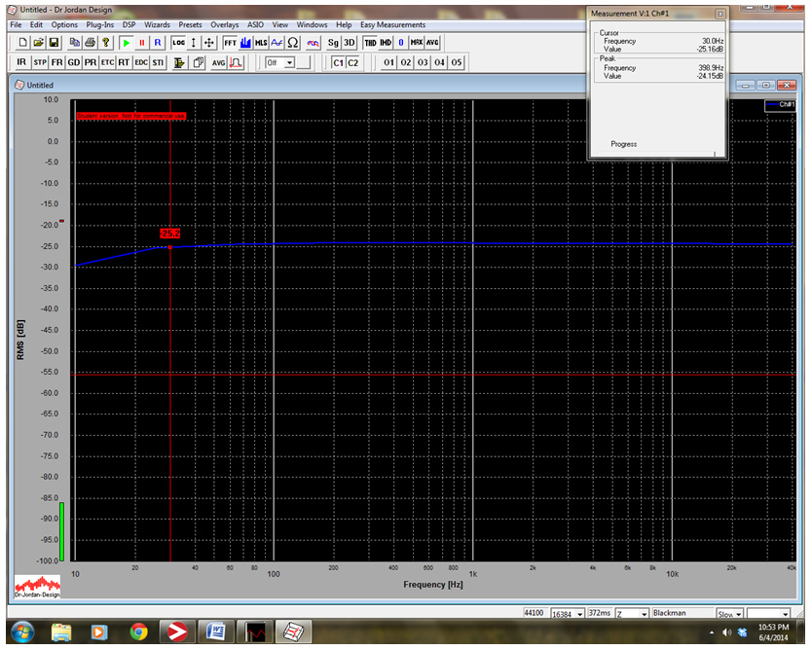This screenshot has height=650, width=812.
Task: Open the Off dropdown in the toolbar
Action: [289, 62]
